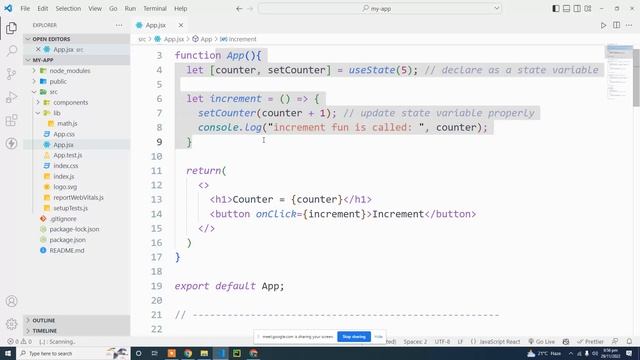Open setupTests.js in the file tree
The width and height of the screenshot is (640, 360).
(71, 208)
